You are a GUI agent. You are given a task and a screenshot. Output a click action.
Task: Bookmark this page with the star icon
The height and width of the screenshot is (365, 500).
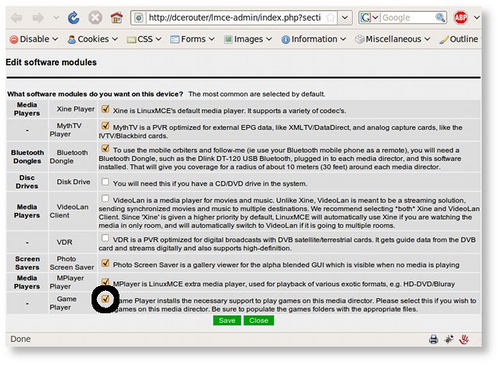pos(330,18)
